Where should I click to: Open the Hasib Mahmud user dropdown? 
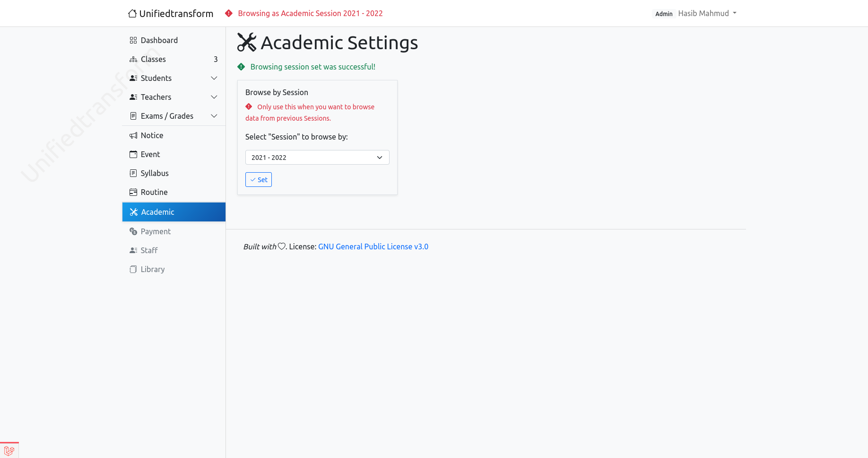(x=707, y=13)
